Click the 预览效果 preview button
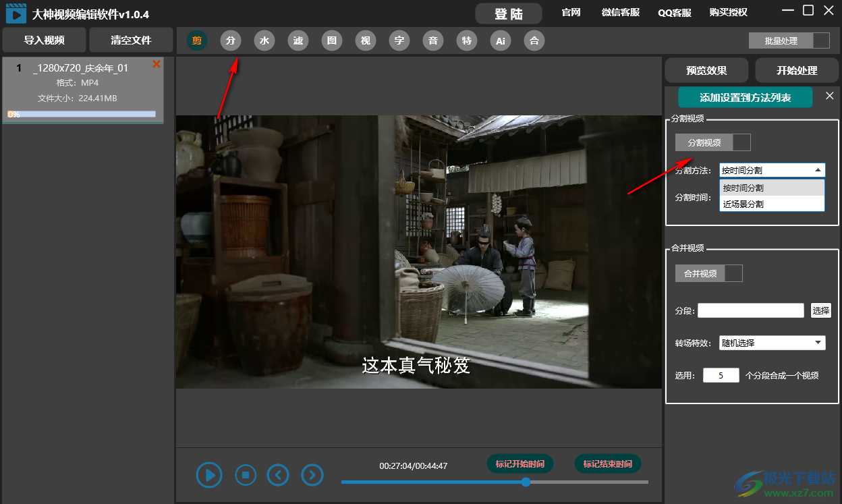The height and width of the screenshot is (504, 842). tap(706, 70)
